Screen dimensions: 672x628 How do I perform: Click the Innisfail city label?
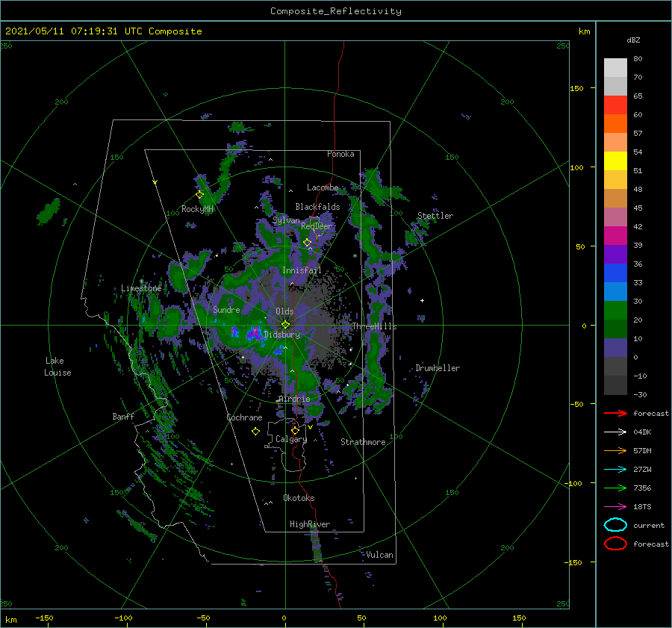pos(302,270)
